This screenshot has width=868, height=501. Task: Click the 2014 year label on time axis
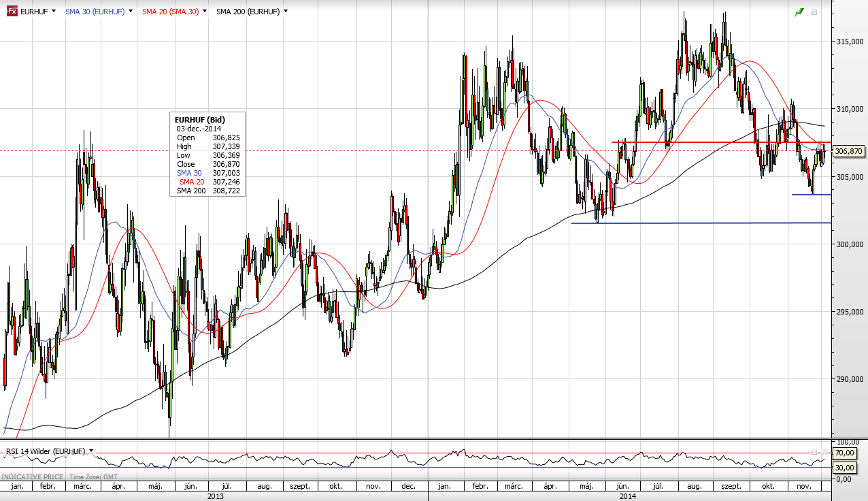click(628, 496)
